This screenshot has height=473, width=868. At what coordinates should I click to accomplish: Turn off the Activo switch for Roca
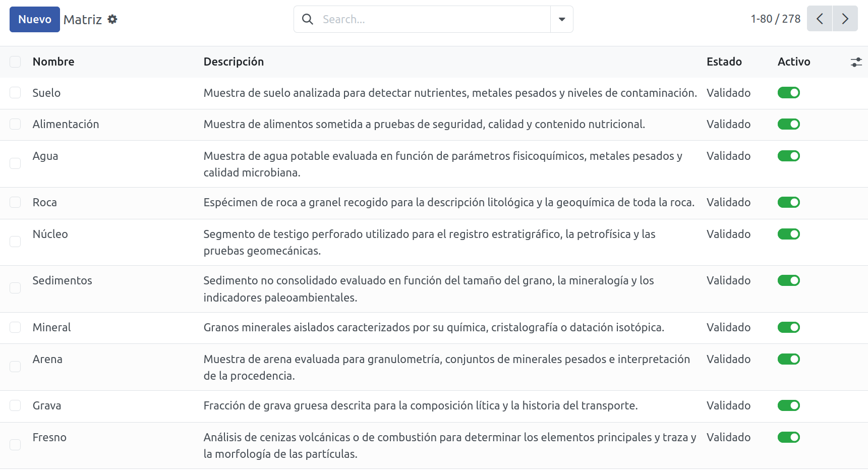pos(789,202)
